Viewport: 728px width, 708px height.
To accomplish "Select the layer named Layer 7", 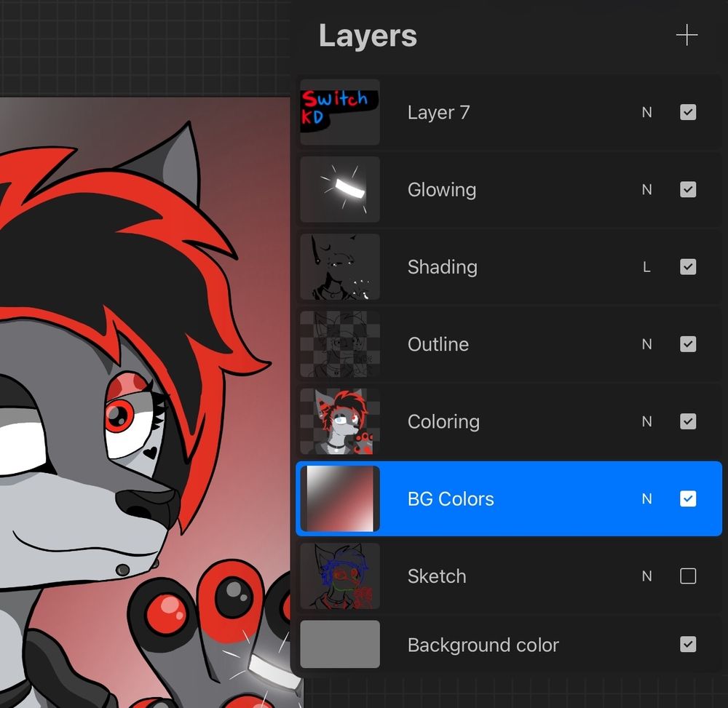I will pyautogui.click(x=438, y=112).
